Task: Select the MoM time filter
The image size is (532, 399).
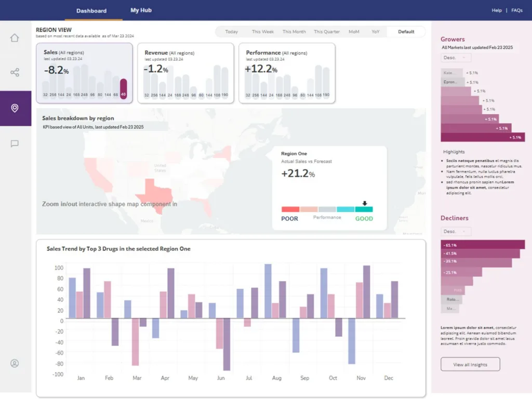Action: click(x=354, y=32)
